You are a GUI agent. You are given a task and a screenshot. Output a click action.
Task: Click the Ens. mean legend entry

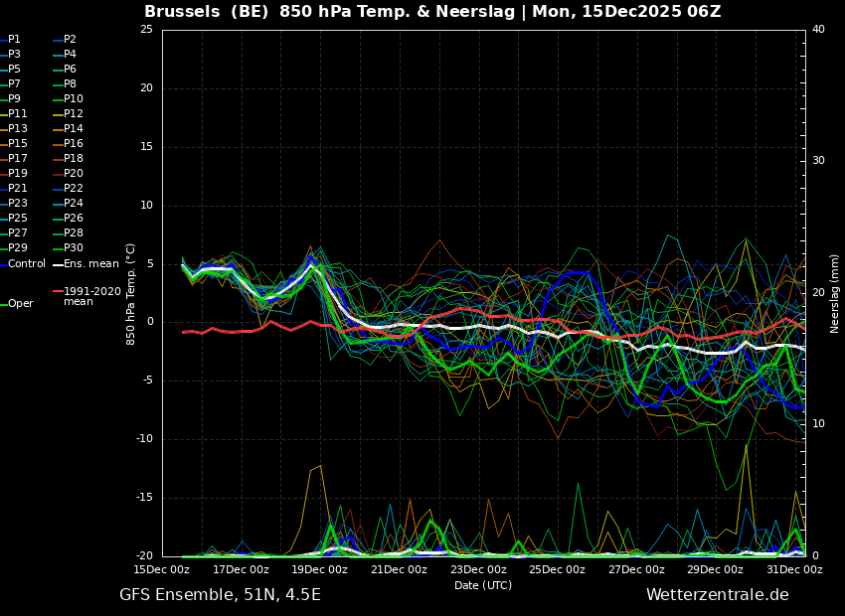(x=91, y=264)
